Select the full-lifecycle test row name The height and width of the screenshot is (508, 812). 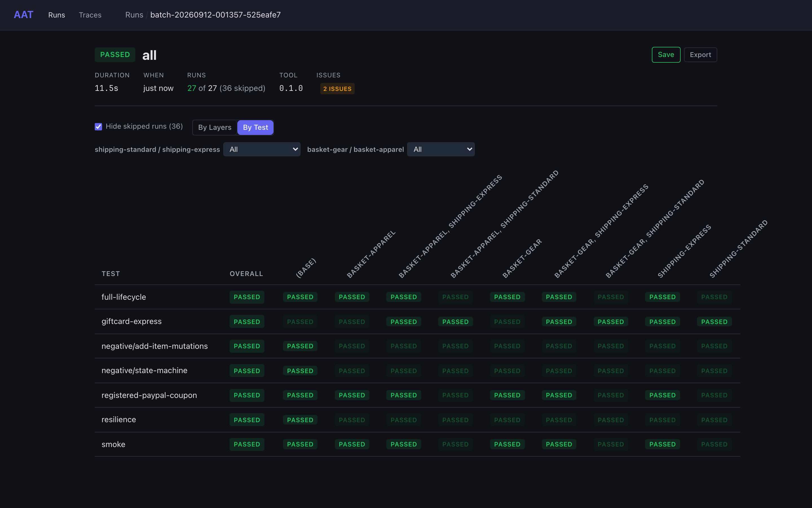[x=124, y=297]
